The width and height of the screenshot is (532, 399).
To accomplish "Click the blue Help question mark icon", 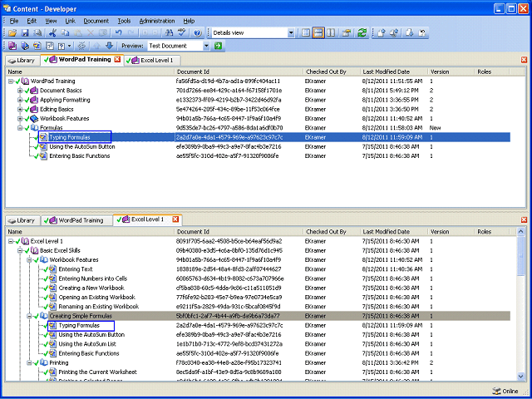I will tap(198, 33).
